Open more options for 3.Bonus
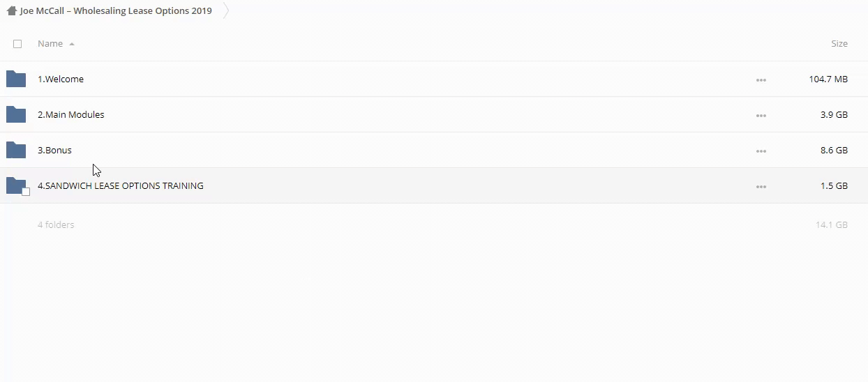The width and height of the screenshot is (868, 382). click(x=761, y=151)
